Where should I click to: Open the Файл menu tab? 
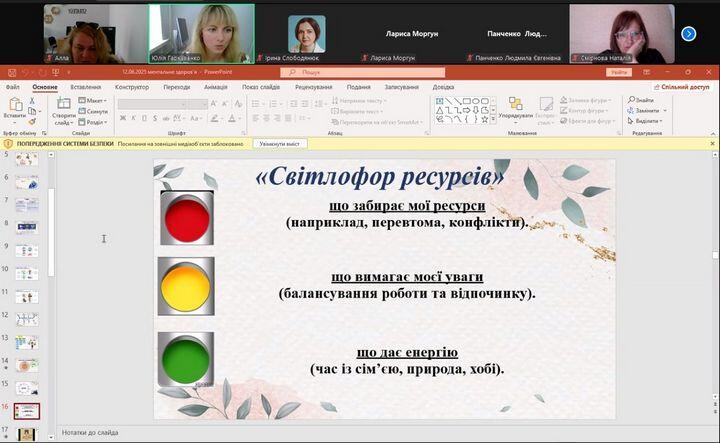pyautogui.click(x=12, y=87)
